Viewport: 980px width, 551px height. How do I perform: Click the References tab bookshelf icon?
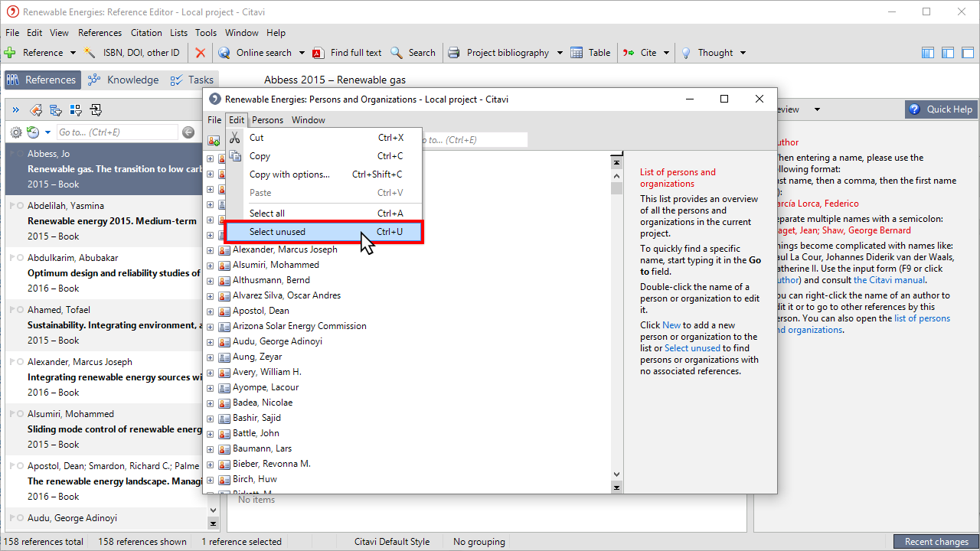(x=13, y=80)
